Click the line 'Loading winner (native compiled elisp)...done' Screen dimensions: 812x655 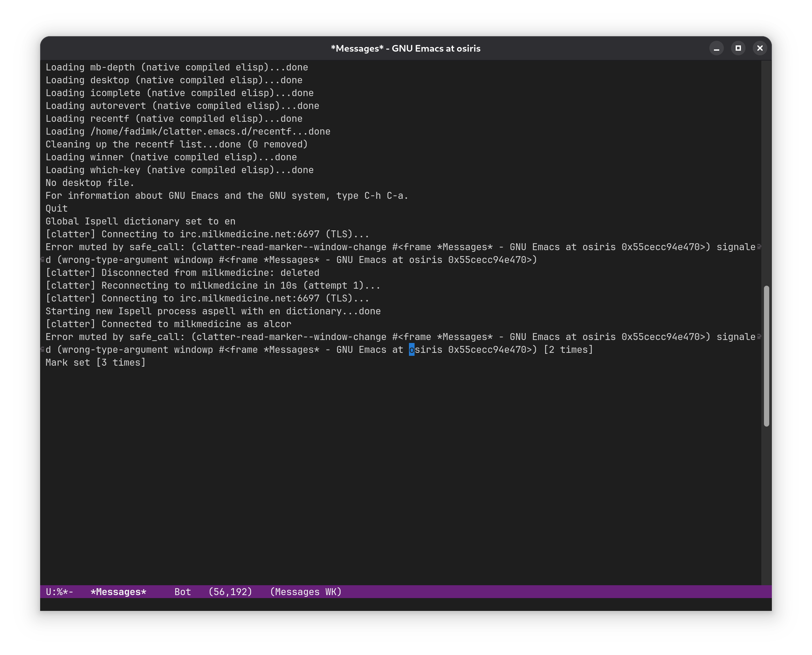click(171, 157)
